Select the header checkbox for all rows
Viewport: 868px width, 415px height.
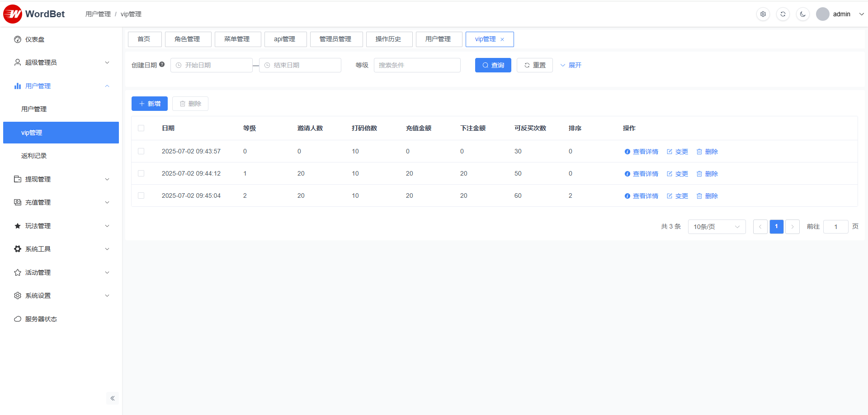click(x=141, y=128)
